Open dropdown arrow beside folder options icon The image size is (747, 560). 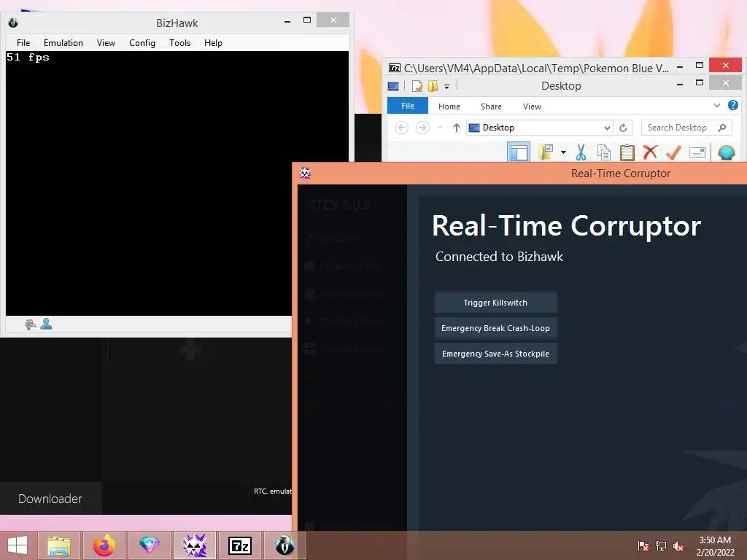point(563,152)
